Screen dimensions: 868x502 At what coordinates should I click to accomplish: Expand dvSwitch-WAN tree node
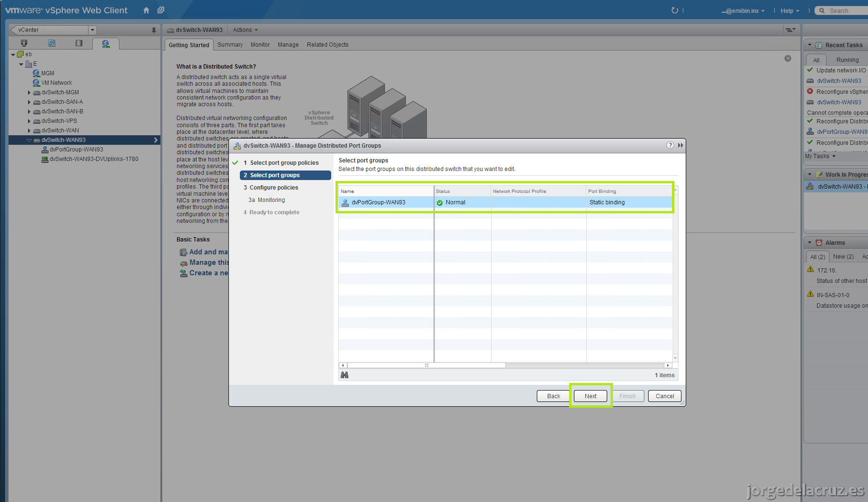tap(29, 131)
